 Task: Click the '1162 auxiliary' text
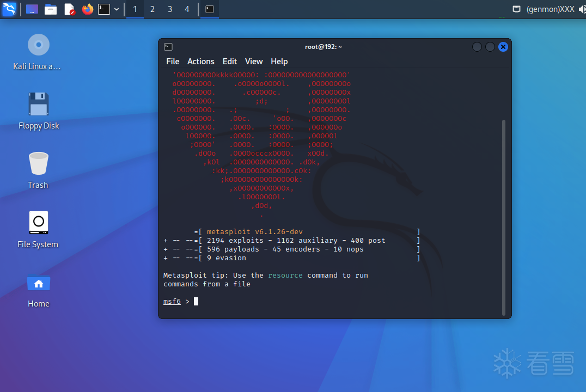(307, 240)
